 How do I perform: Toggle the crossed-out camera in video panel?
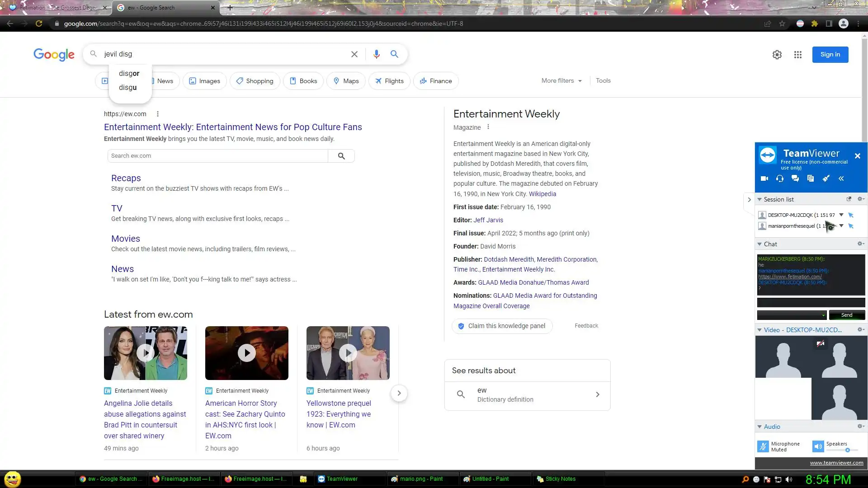click(x=820, y=344)
